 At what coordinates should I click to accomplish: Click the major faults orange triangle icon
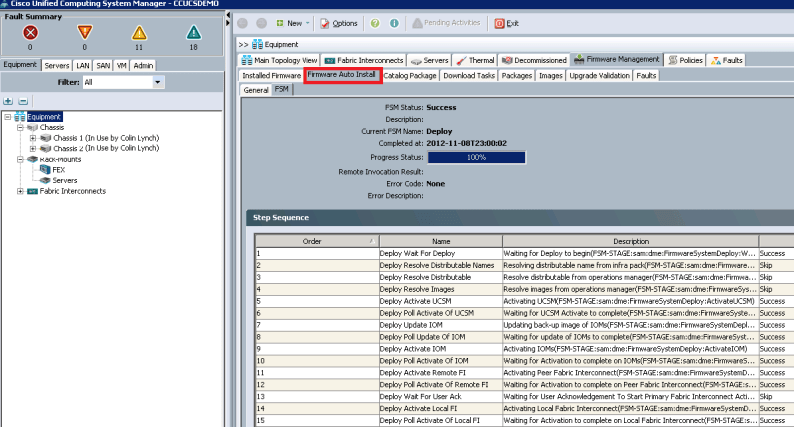(84, 32)
